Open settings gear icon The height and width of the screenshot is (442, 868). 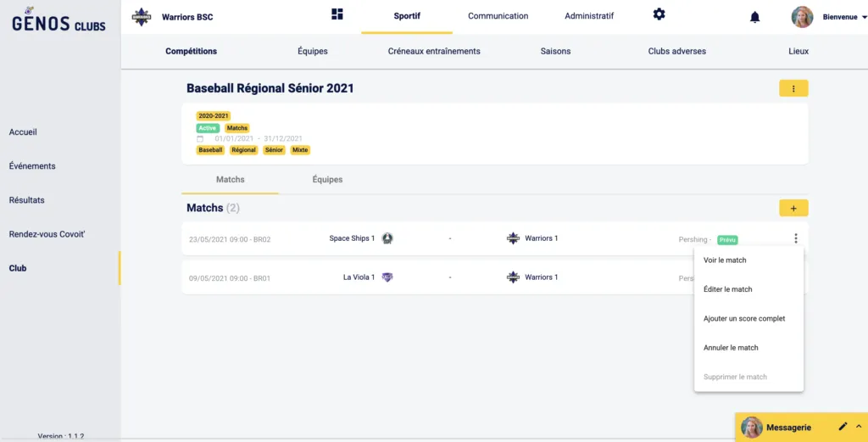pyautogui.click(x=659, y=14)
